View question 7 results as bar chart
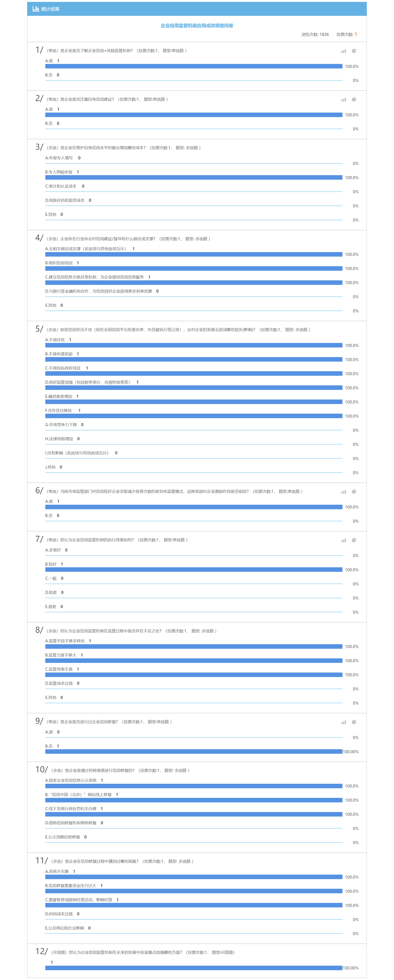This screenshot has height=980, width=394. [x=343, y=540]
